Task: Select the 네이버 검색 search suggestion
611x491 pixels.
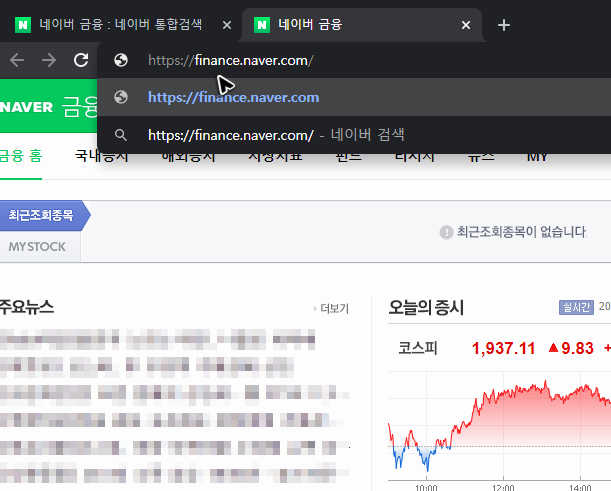Action: (354, 135)
